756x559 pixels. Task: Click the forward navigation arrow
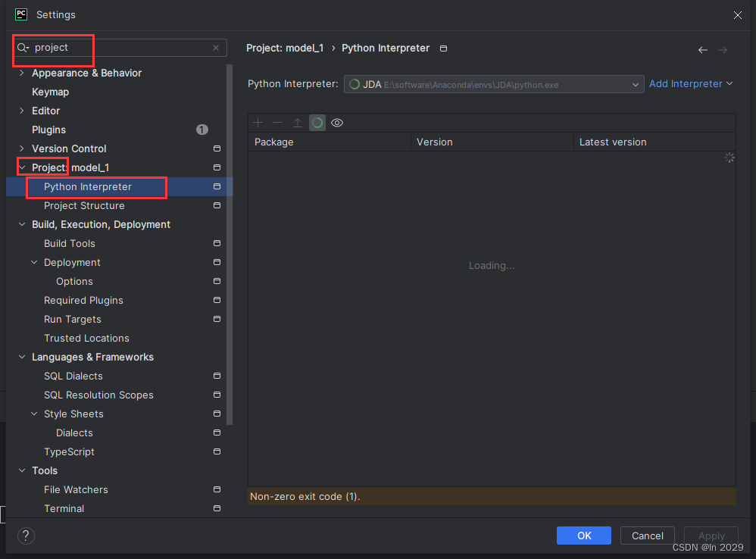pyautogui.click(x=723, y=50)
